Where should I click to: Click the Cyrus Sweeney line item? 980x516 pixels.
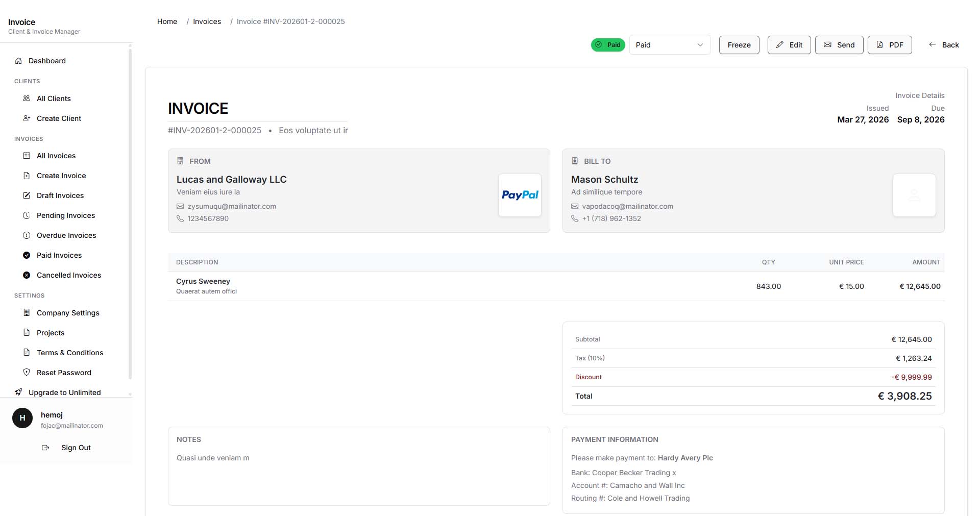point(556,286)
